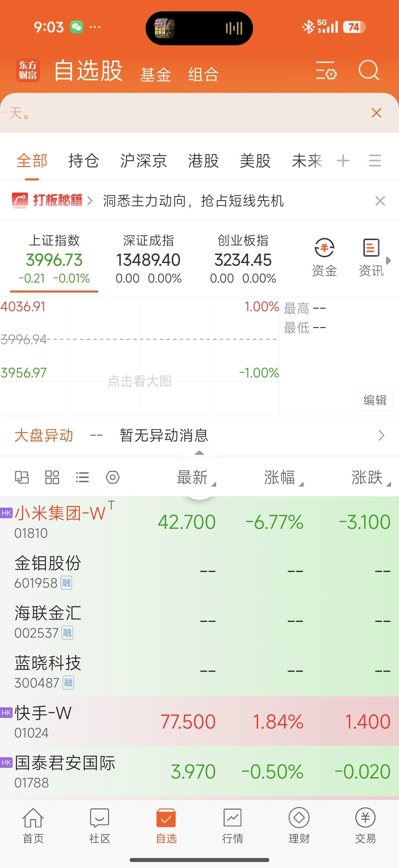Switch to grid view icon
The height and width of the screenshot is (868, 399).
(x=52, y=477)
